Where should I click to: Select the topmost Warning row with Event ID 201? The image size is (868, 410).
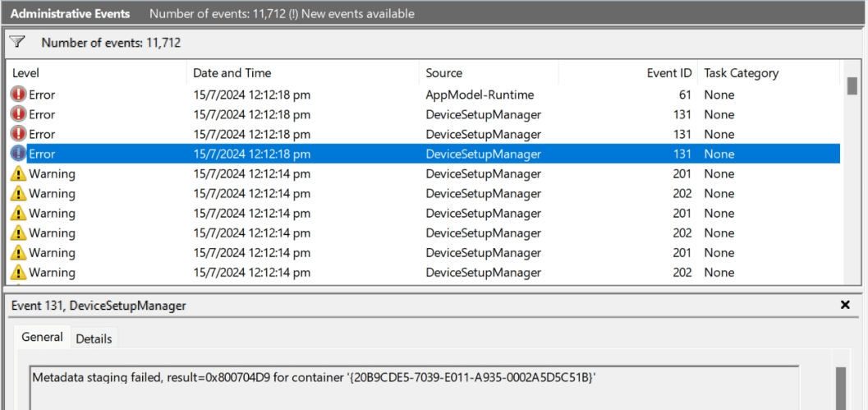click(x=425, y=174)
